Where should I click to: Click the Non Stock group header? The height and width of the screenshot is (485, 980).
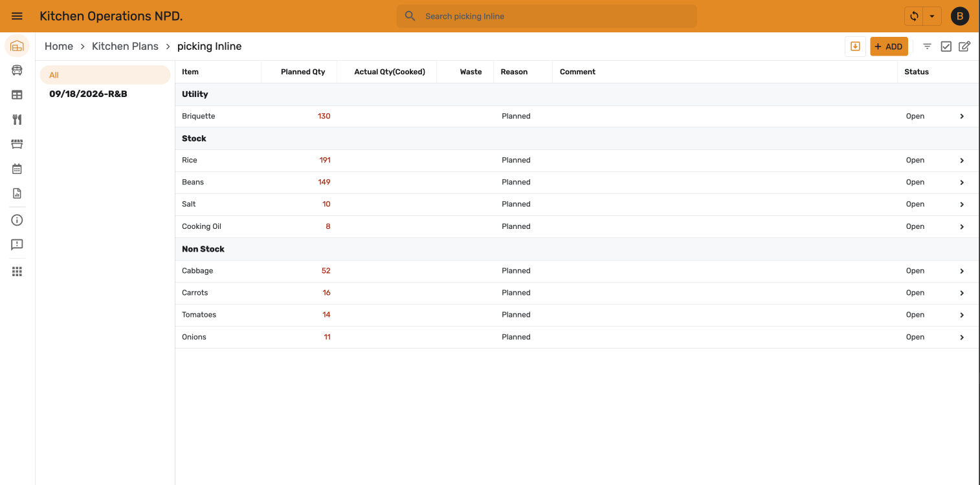tap(203, 249)
